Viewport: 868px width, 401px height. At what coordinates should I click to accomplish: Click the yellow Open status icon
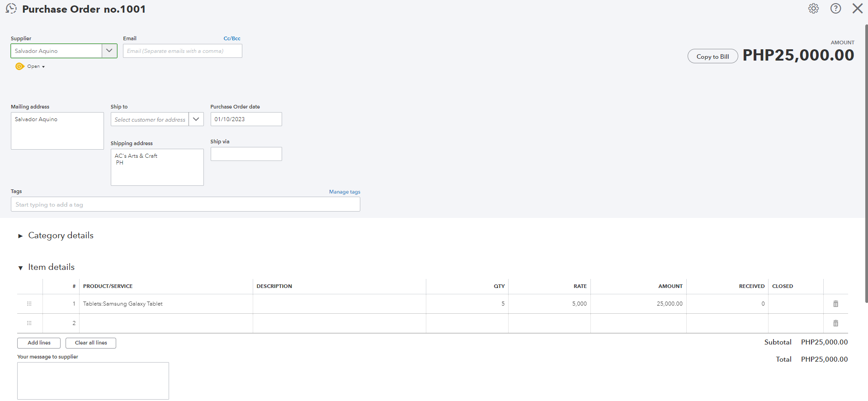19,66
